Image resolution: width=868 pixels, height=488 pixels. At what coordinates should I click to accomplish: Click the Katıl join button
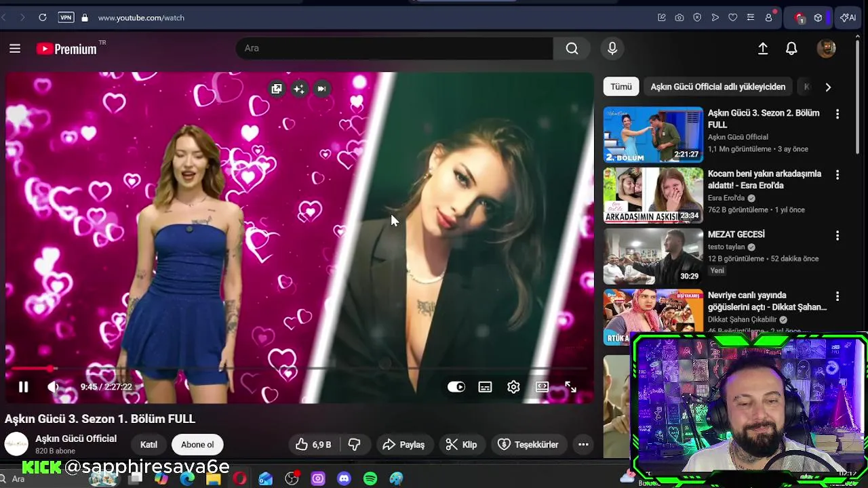pyautogui.click(x=149, y=445)
